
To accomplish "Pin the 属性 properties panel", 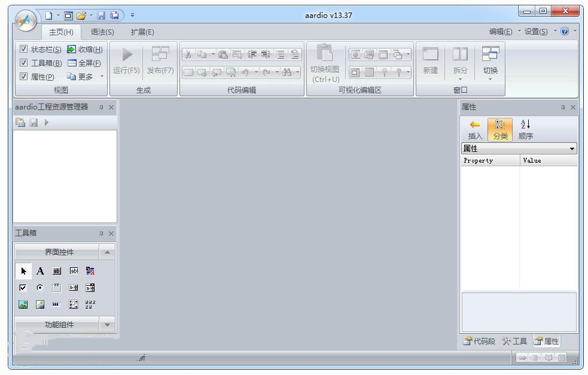I will pos(563,107).
